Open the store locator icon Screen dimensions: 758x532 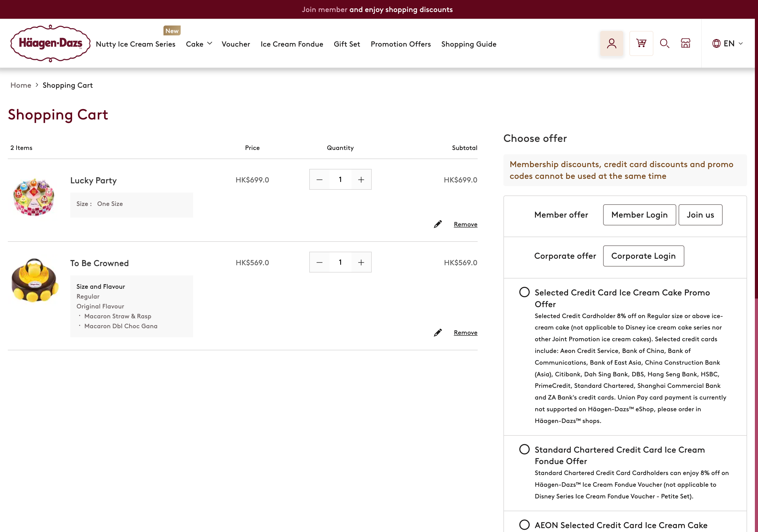[x=685, y=43]
